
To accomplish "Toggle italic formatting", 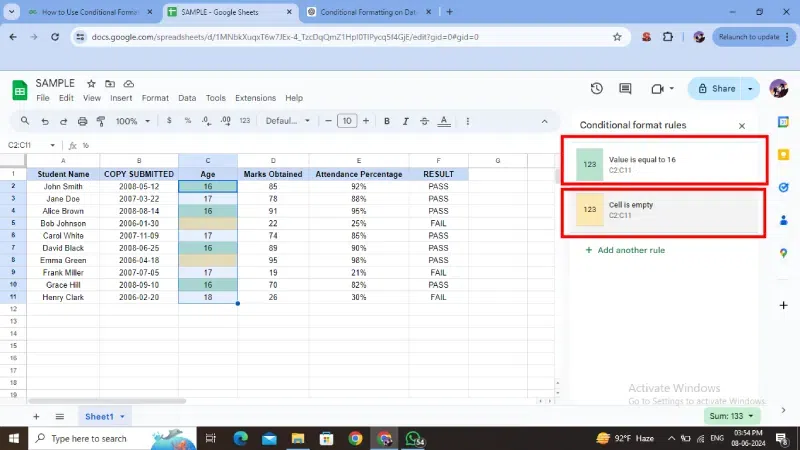I will click(x=406, y=121).
